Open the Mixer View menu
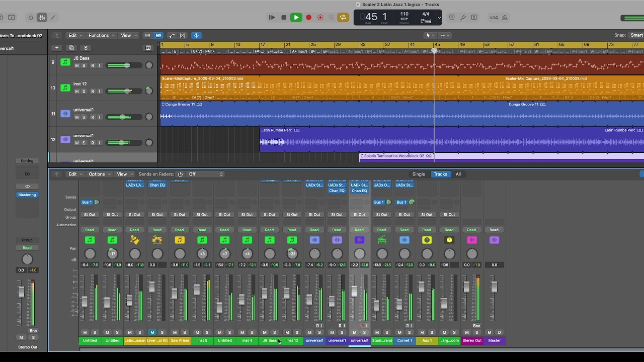 pos(124,174)
